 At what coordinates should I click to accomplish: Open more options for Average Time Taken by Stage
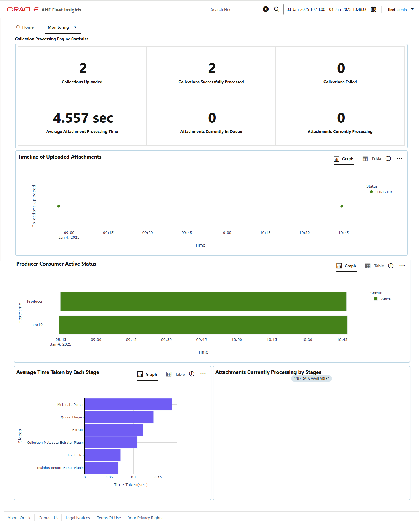(x=203, y=374)
